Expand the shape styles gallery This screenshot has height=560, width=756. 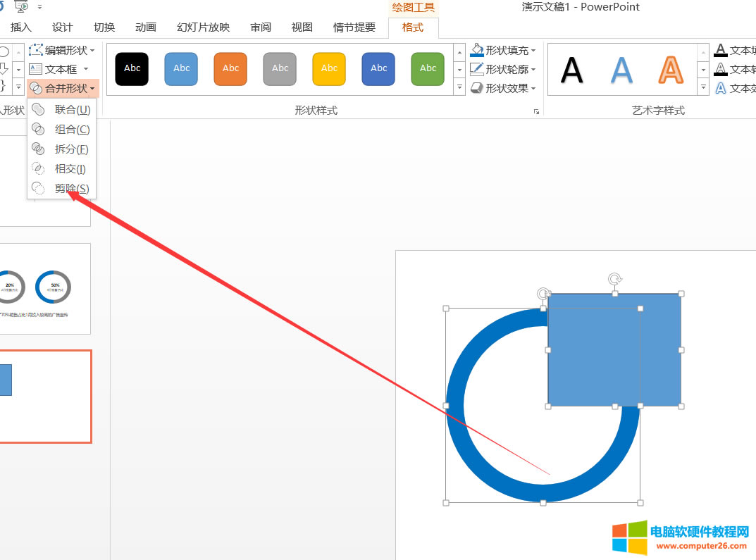pyautogui.click(x=459, y=87)
